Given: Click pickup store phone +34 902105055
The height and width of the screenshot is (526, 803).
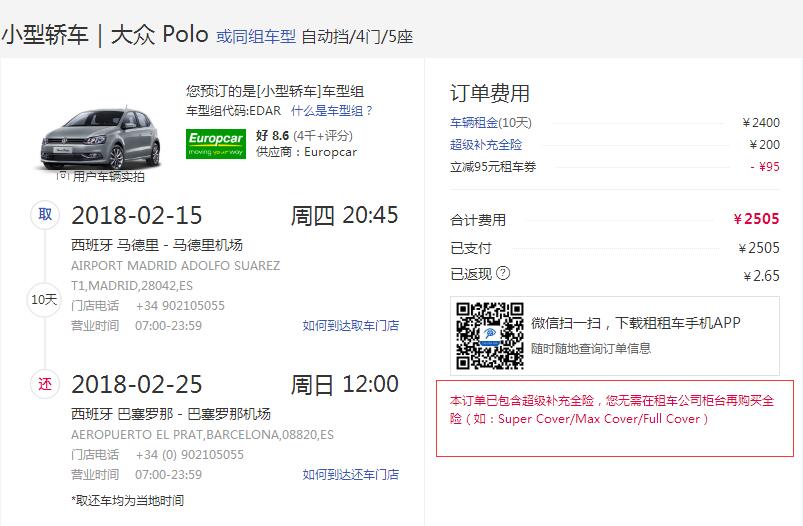Looking at the screenshot, I should [180, 306].
